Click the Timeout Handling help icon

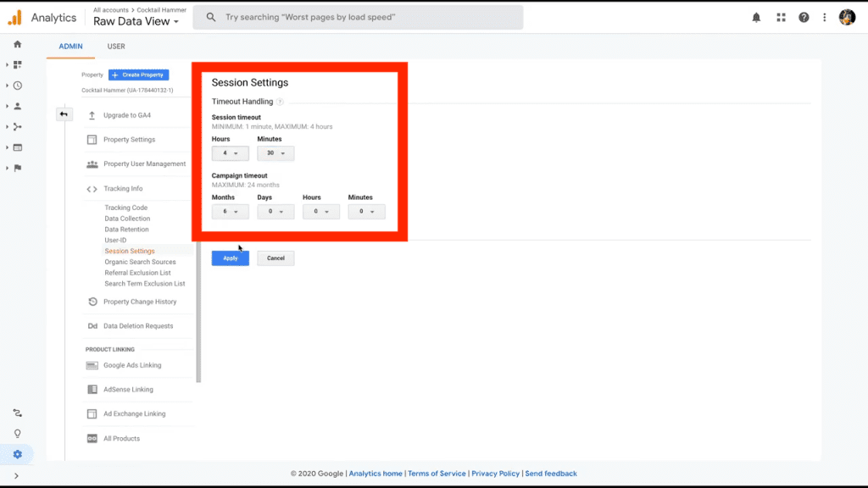click(281, 100)
